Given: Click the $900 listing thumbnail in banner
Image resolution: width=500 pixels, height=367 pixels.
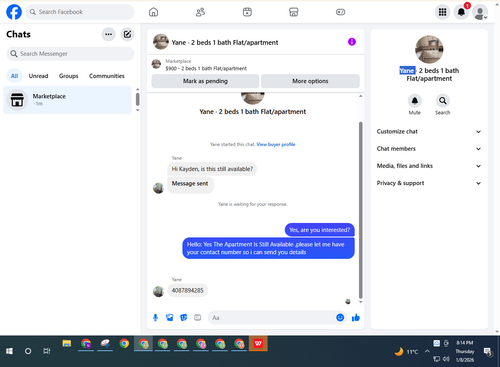Looking at the screenshot, I should [x=156, y=64].
